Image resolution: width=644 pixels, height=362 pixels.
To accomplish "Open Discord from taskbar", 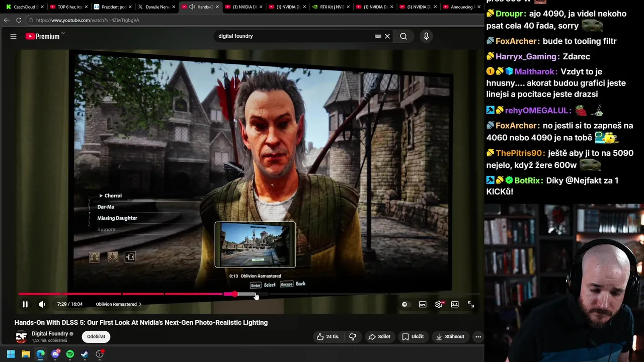I will pos(55,354).
